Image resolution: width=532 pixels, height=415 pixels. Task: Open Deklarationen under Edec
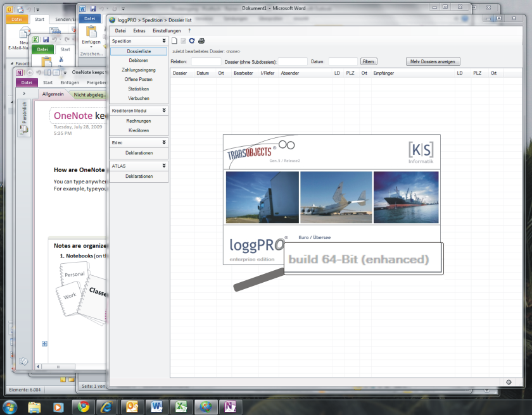[139, 153]
